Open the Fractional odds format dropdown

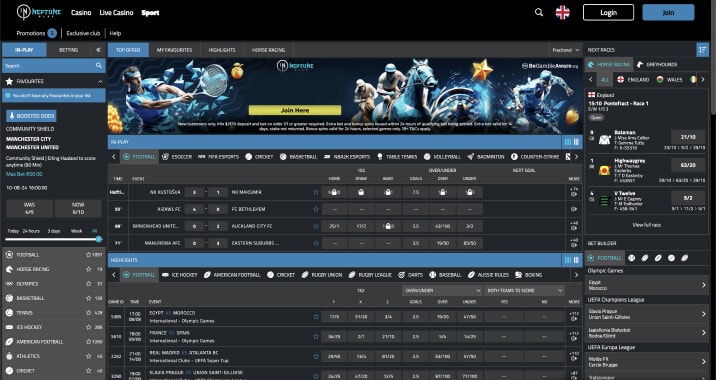tap(565, 50)
